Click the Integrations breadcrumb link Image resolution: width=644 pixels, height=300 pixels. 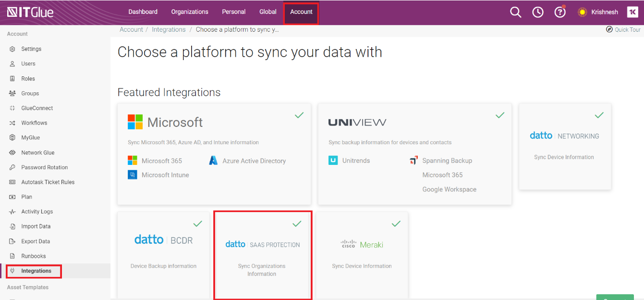169,30
